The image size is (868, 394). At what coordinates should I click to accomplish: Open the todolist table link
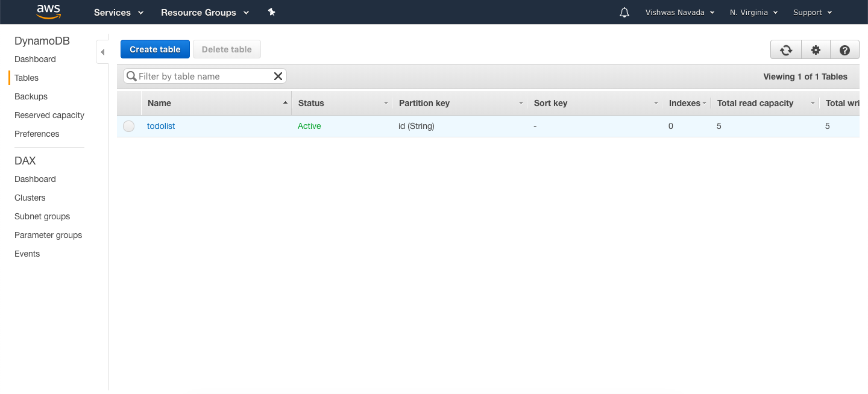(x=161, y=126)
